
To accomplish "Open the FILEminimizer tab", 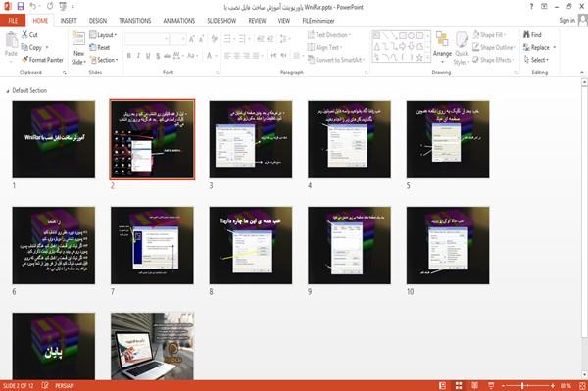I will [x=318, y=21].
